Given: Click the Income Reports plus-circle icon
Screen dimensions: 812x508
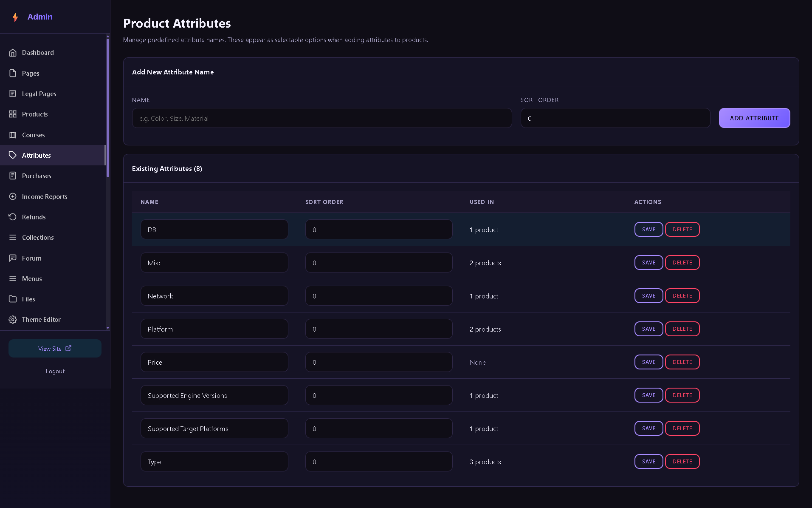Looking at the screenshot, I should pyautogui.click(x=13, y=196).
